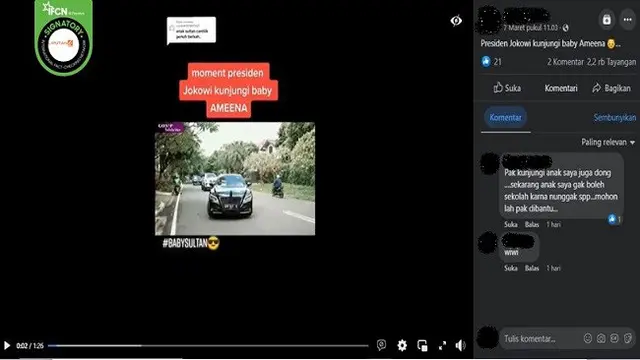Viewport: 640px width, 360px height.
Task: Click Suka under wiwi comment
Action: tap(510, 268)
